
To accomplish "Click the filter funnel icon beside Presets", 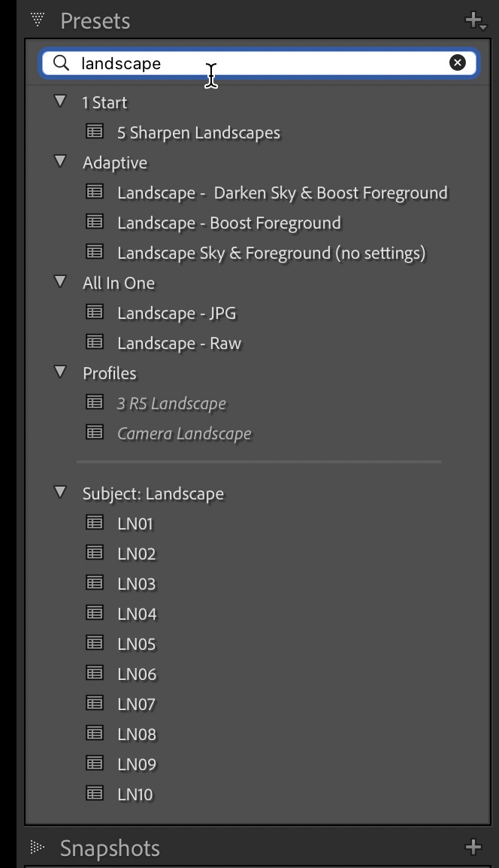I will [35, 20].
